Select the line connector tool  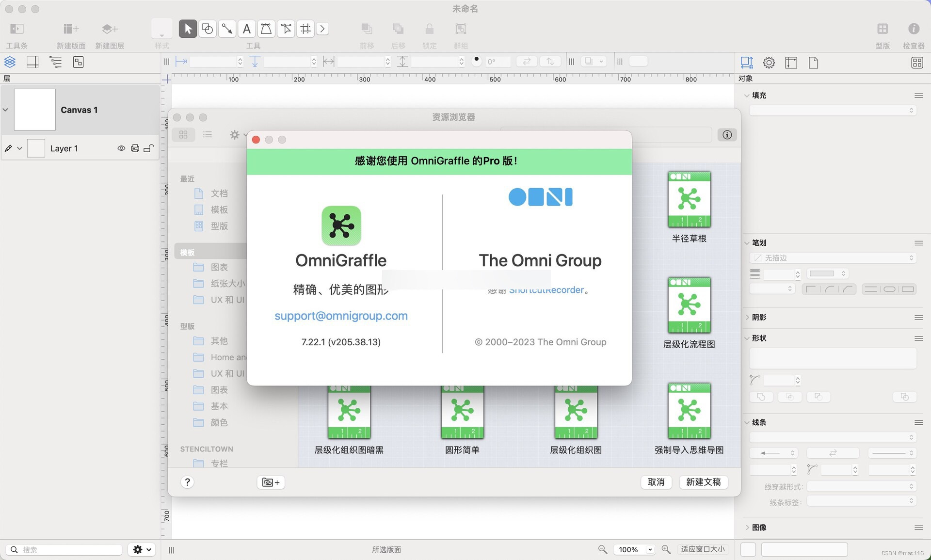[x=227, y=29]
